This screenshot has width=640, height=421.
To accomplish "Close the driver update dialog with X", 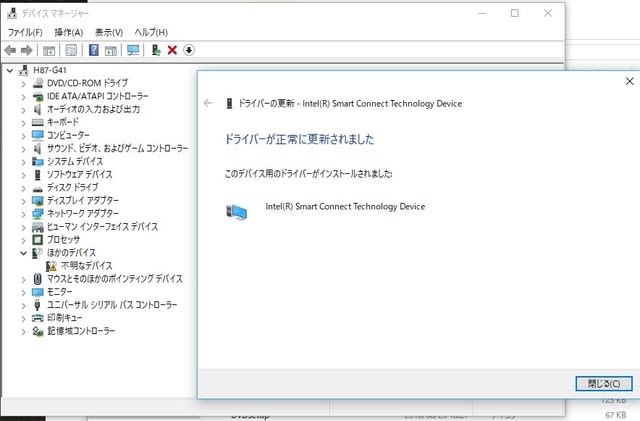I will point(629,81).
